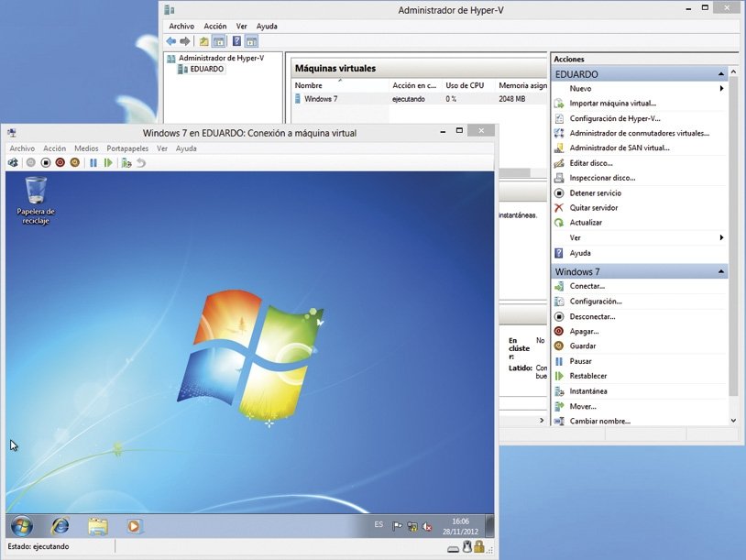Open Windows Media Player from Windows 7 taskbar

[134, 526]
